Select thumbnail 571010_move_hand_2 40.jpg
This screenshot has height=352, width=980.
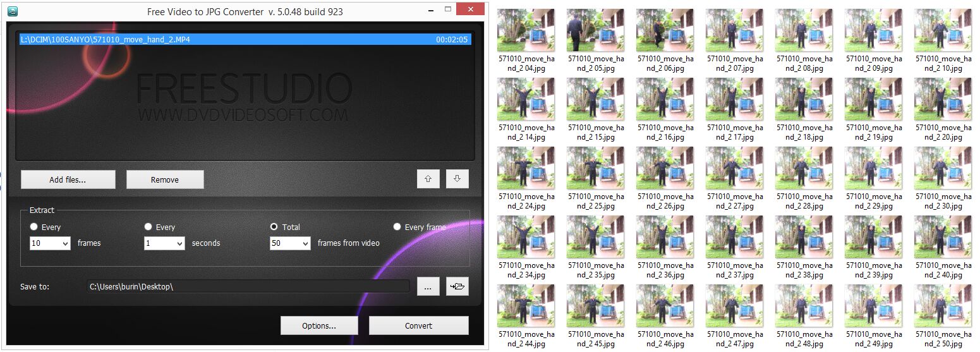point(943,237)
